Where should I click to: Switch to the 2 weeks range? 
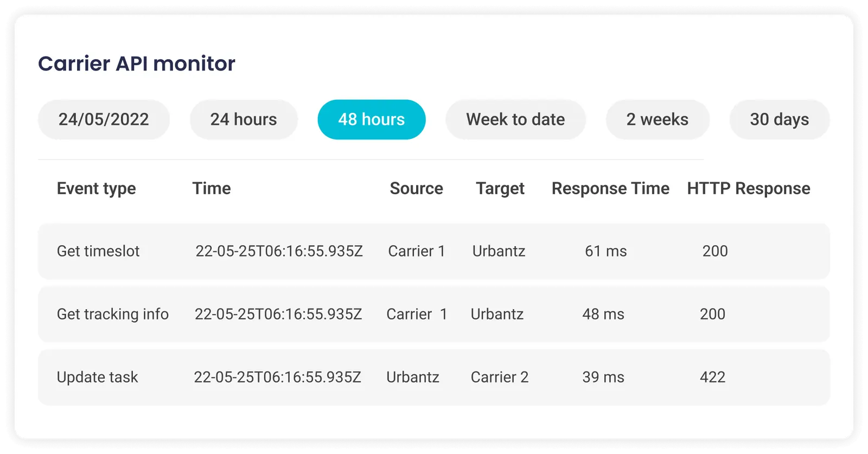(658, 119)
